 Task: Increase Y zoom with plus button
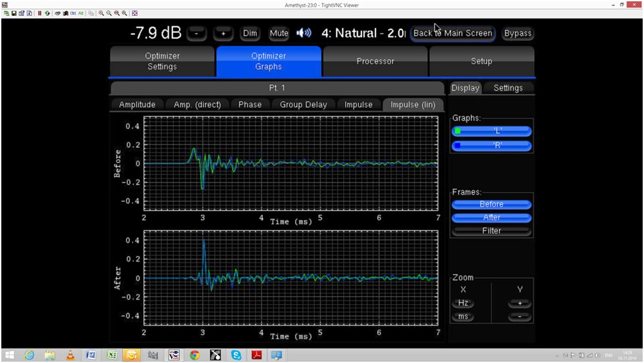519,303
